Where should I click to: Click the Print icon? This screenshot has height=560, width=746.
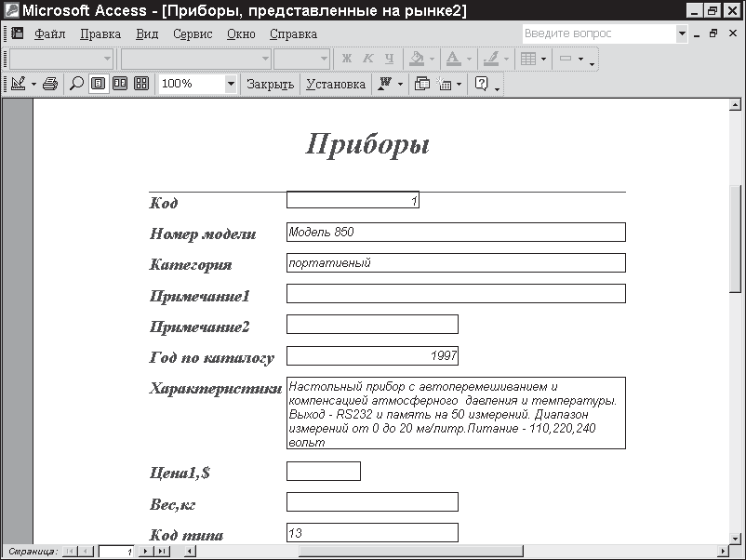coord(50,84)
